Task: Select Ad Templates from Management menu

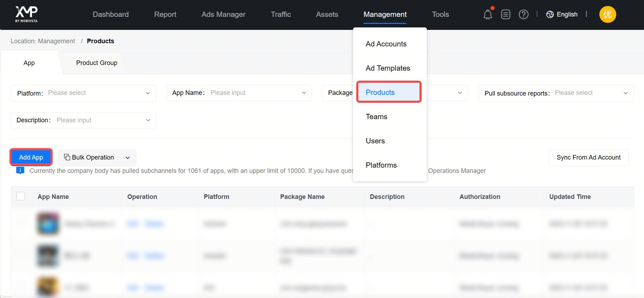Action: (388, 68)
